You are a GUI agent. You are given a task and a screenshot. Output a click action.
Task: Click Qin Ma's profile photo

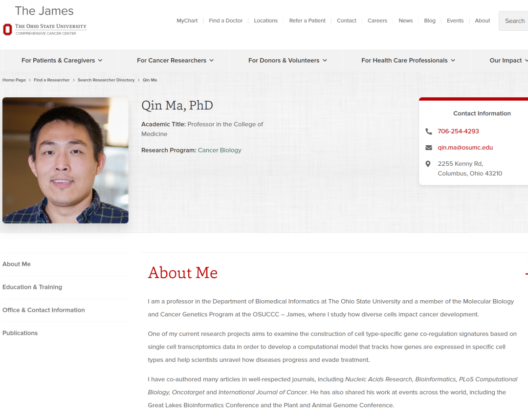[x=66, y=160]
